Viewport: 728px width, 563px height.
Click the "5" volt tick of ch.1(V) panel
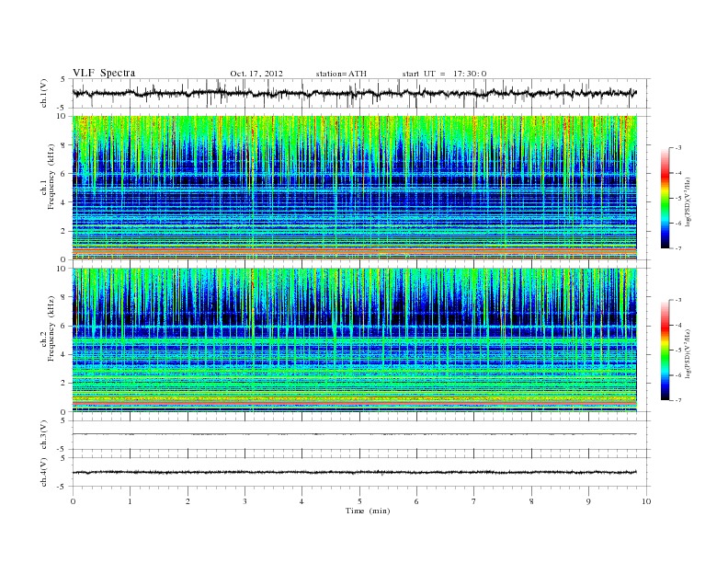(63, 79)
